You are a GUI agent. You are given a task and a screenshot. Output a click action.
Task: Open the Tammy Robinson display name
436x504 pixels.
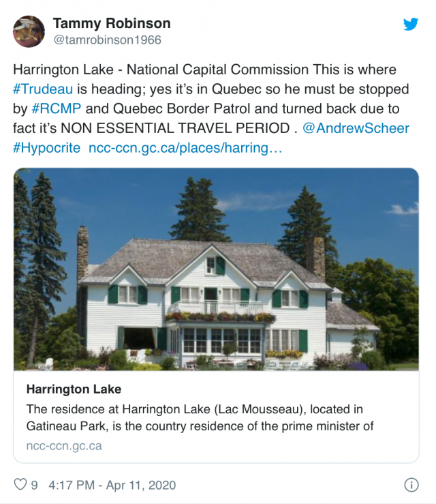[x=112, y=23]
